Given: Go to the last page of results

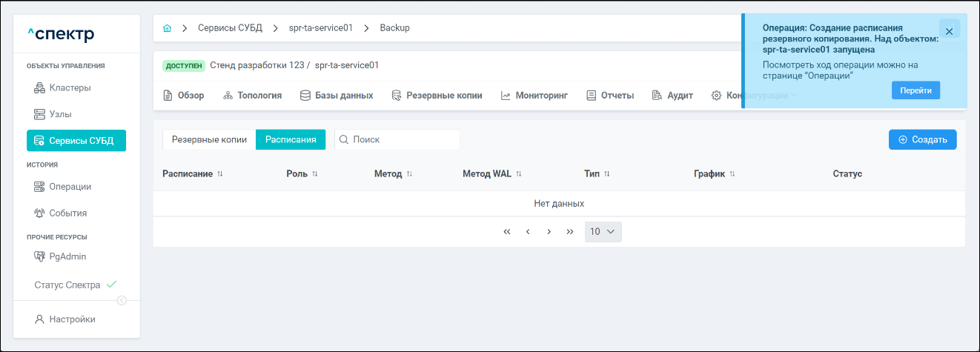Looking at the screenshot, I should [x=569, y=232].
